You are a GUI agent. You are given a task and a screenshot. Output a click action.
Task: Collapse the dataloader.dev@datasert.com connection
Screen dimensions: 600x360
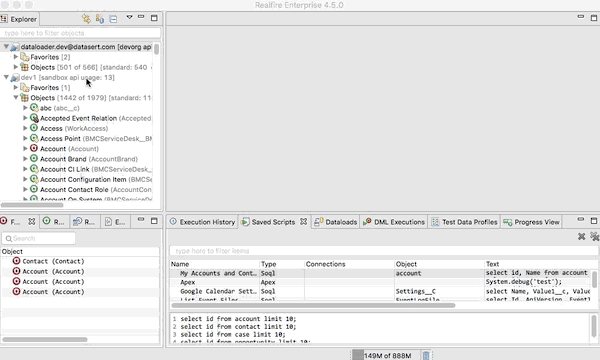click(x=6, y=47)
